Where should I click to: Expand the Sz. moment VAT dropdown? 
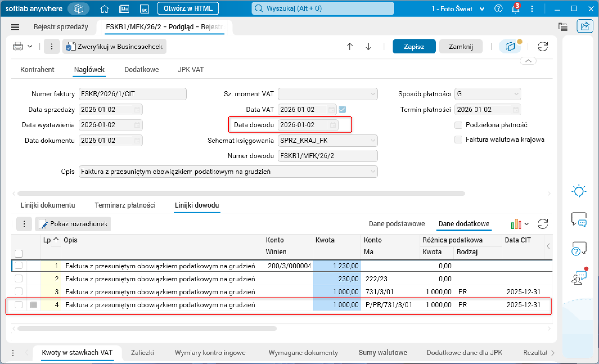point(373,94)
